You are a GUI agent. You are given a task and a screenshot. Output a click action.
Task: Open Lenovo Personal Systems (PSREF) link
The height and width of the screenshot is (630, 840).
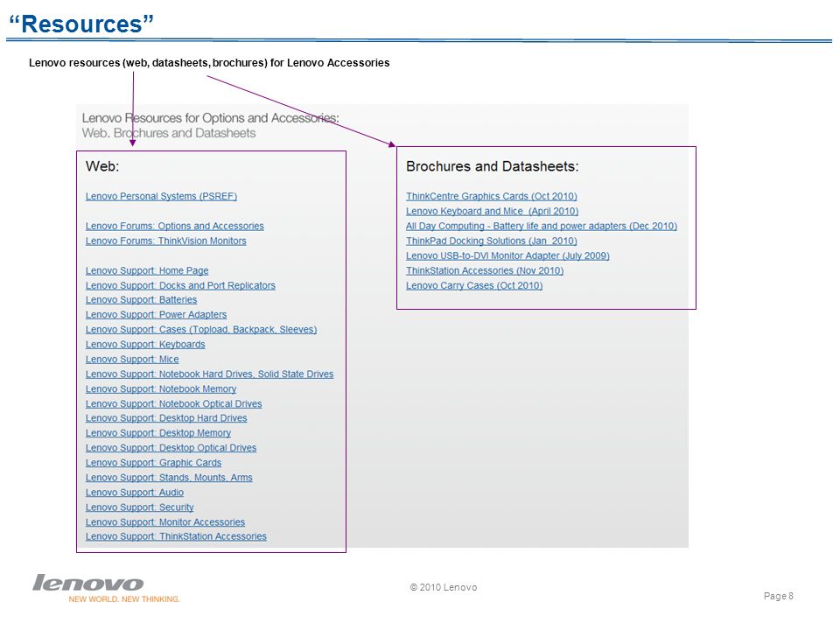[x=161, y=196]
